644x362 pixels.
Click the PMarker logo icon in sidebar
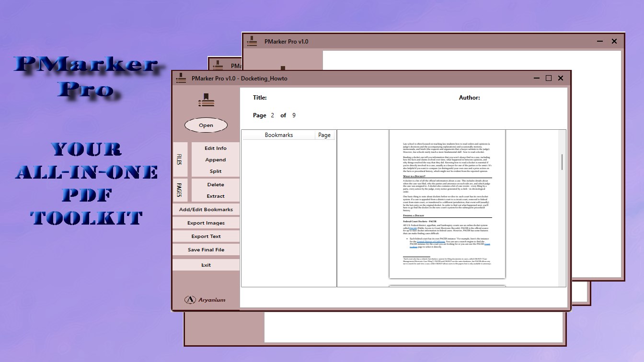tap(206, 100)
